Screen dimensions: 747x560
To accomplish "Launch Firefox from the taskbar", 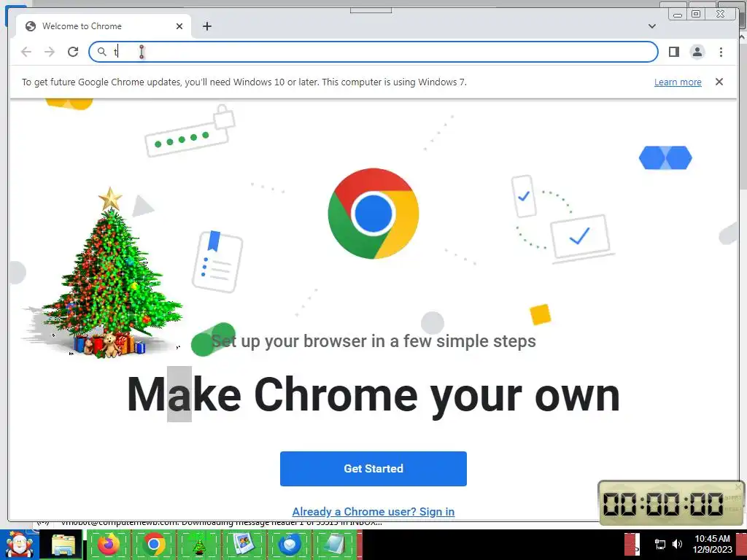I will 109,545.
